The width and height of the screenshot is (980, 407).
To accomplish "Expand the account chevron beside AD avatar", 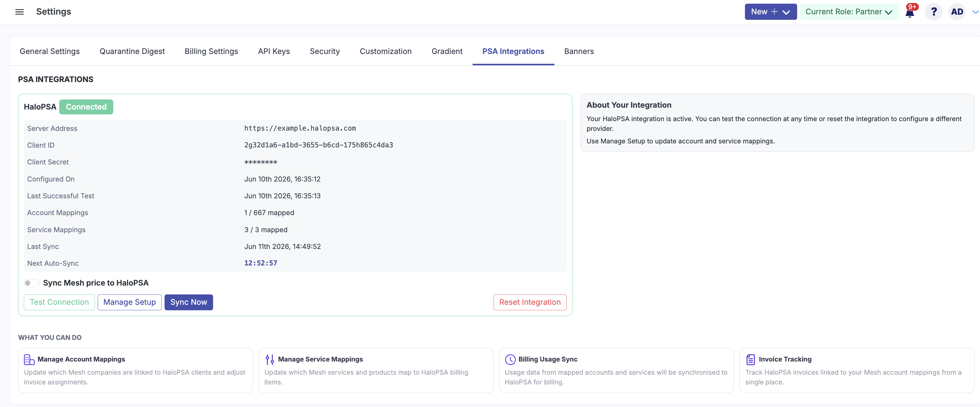I will 975,12.
